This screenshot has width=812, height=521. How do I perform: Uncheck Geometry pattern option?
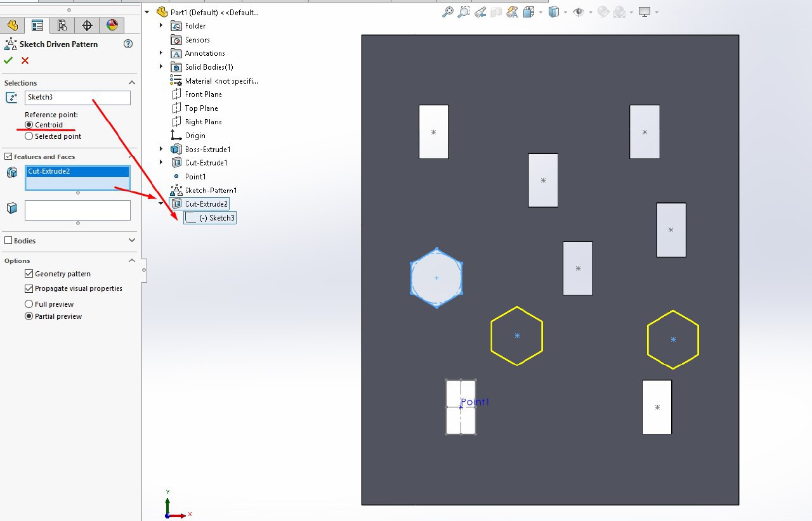pyautogui.click(x=29, y=274)
